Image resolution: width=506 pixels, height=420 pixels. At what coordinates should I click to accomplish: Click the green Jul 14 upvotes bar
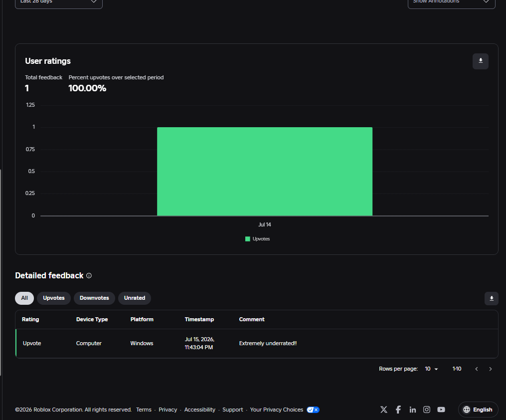point(265,172)
